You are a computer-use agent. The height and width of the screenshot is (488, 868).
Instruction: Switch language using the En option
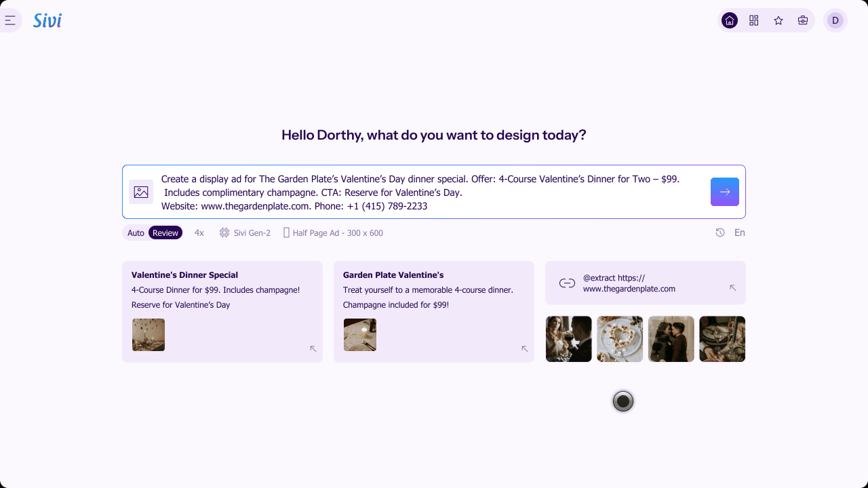tap(739, 232)
